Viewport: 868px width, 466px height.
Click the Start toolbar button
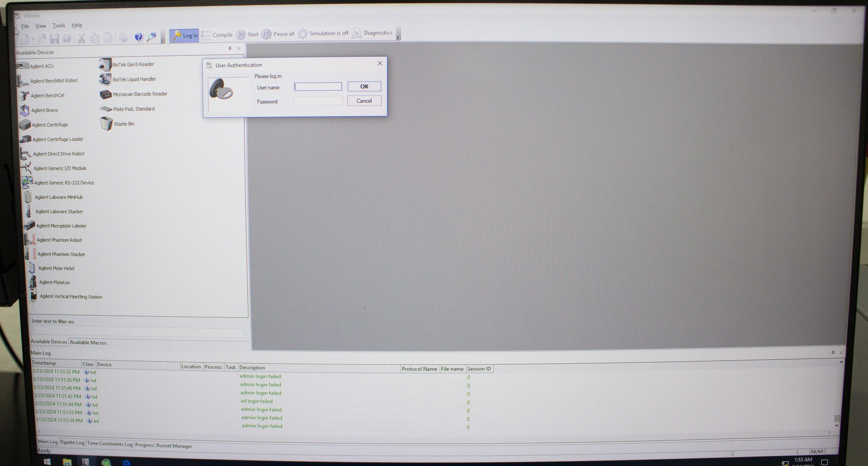pyautogui.click(x=248, y=34)
